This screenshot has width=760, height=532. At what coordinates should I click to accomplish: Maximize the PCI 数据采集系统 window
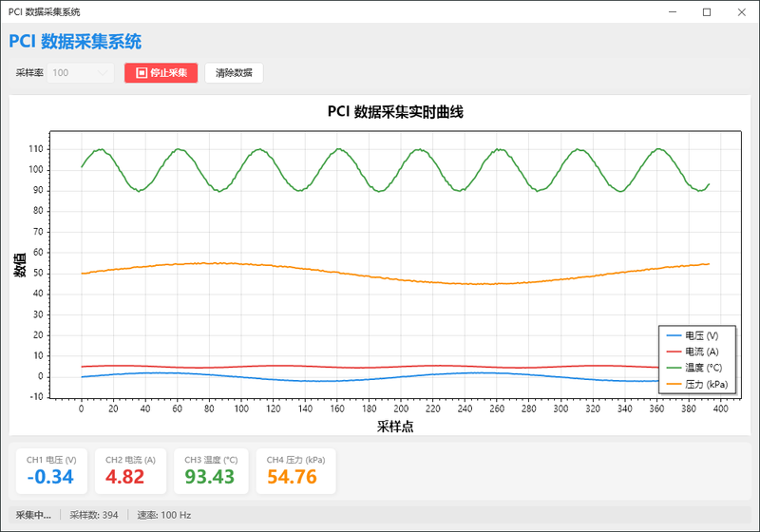(707, 12)
